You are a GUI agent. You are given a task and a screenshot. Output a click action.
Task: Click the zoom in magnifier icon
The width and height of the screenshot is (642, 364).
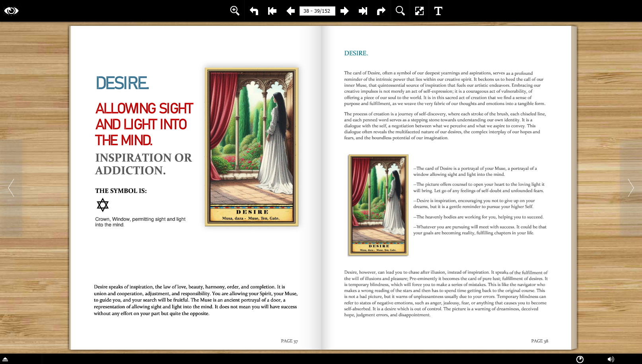[x=235, y=11]
